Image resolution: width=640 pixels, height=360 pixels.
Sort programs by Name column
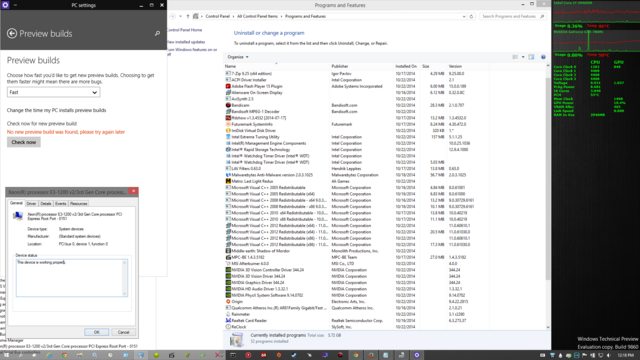click(231, 66)
